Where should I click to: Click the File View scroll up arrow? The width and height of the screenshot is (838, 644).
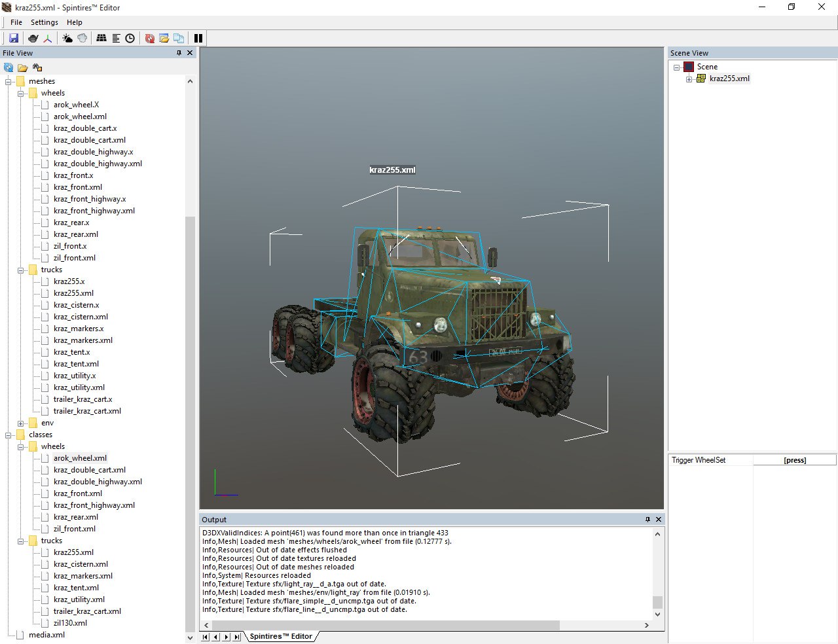[x=190, y=81]
